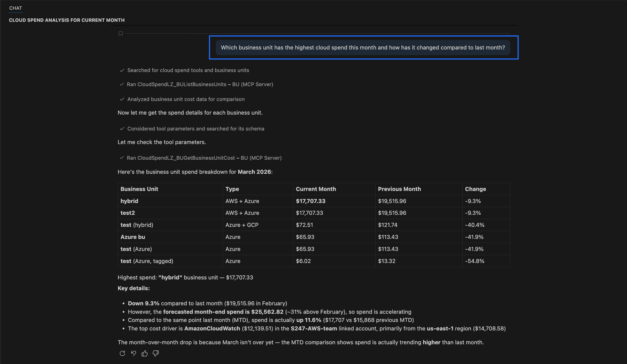
Task: Click the checkmark beside 'Considered tool parameters'
Action: pyautogui.click(x=122, y=128)
